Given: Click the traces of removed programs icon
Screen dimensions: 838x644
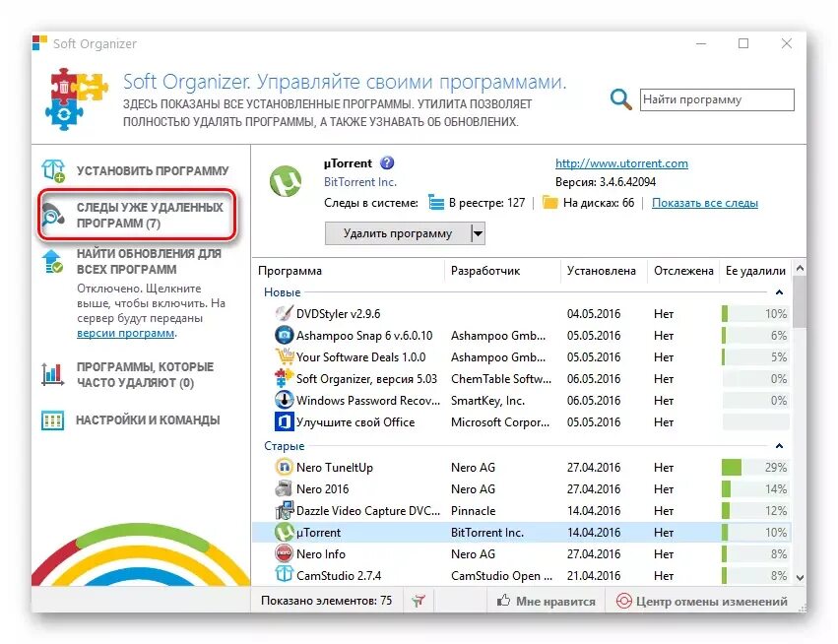Looking at the screenshot, I should coord(53,215).
